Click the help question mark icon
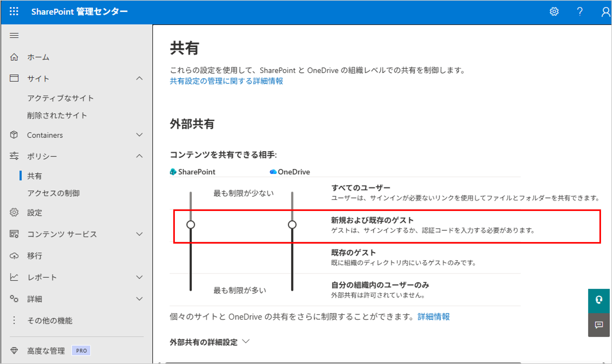Image resolution: width=612 pixels, height=364 pixels. point(580,11)
